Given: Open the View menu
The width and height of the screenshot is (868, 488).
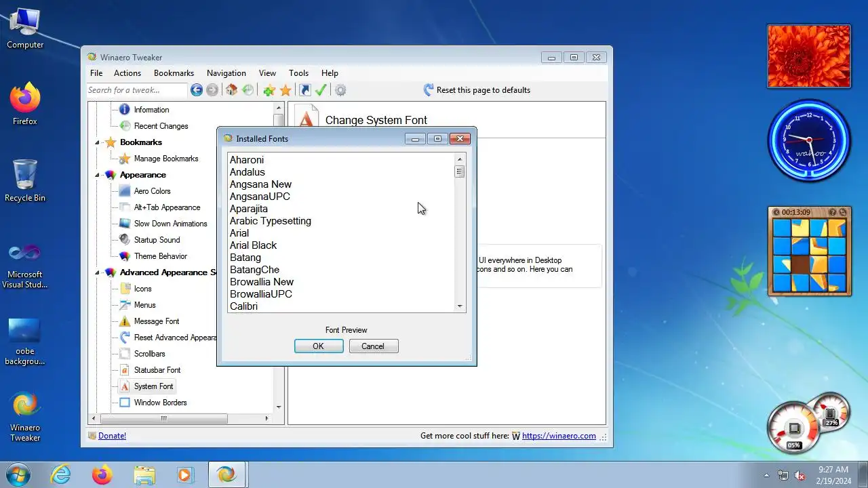Looking at the screenshot, I should (x=267, y=73).
